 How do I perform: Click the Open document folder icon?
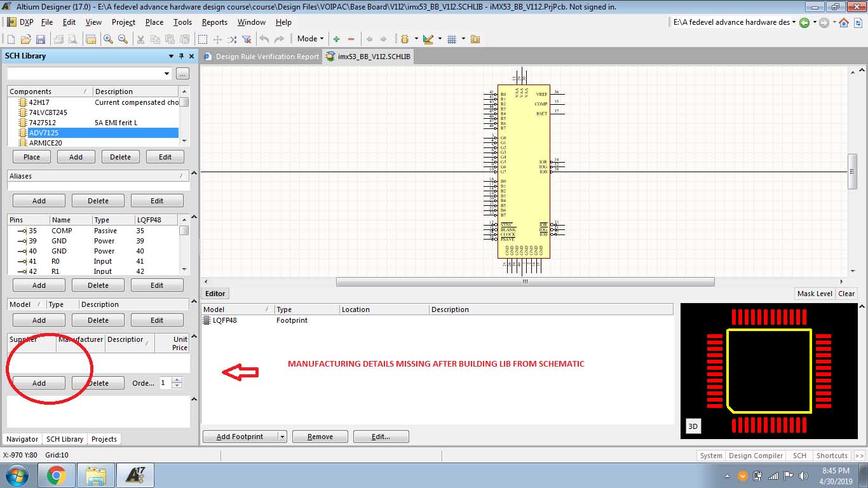coord(25,39)
